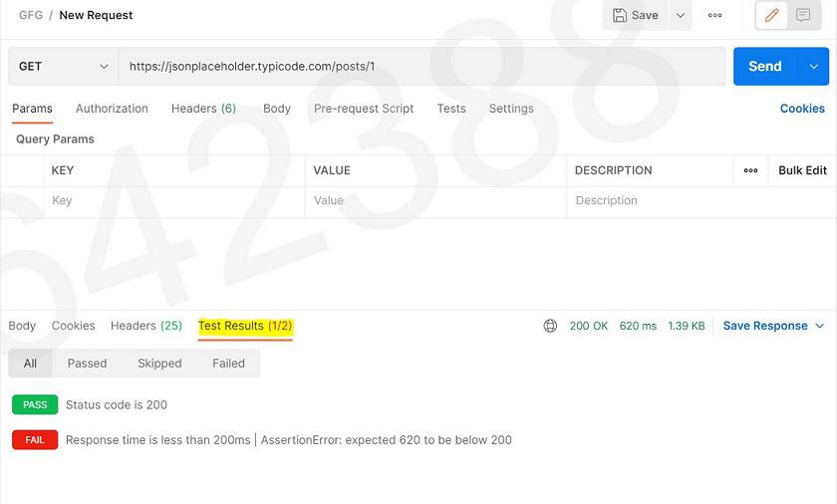
Task: Click the Description input cell
Action: pyautogui.click(x=700, y=201)
